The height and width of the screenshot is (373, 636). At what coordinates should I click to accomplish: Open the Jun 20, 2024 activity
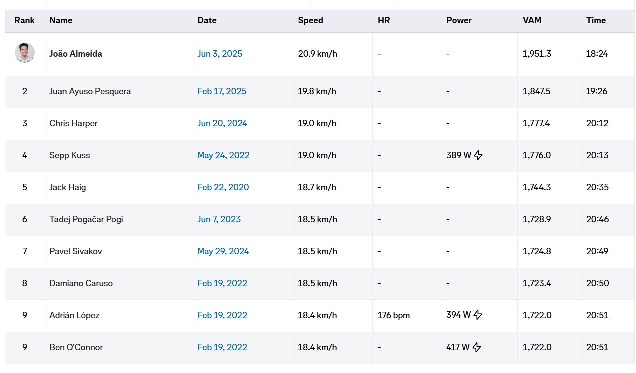click(222, 123)
